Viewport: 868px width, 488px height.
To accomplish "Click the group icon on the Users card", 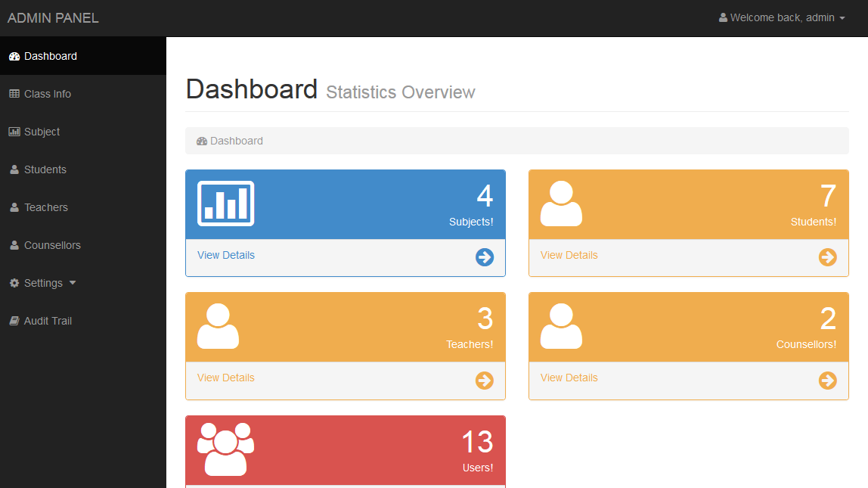I will (x=225, y=449).
